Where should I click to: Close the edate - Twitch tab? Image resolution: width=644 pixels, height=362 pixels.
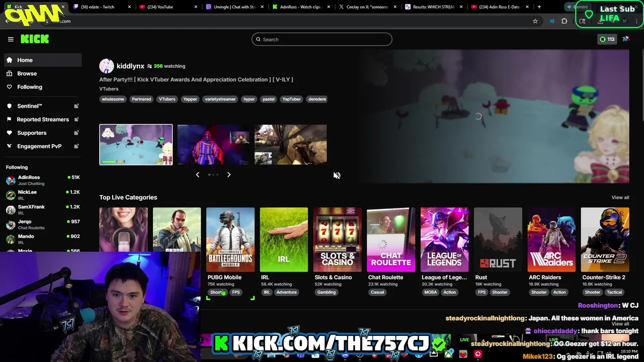[x=129, y=7]
